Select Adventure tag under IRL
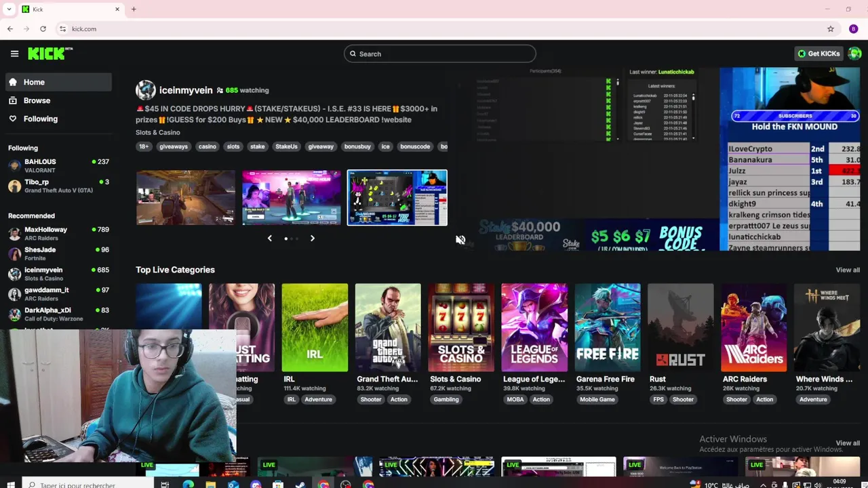 tap(318, 399)
